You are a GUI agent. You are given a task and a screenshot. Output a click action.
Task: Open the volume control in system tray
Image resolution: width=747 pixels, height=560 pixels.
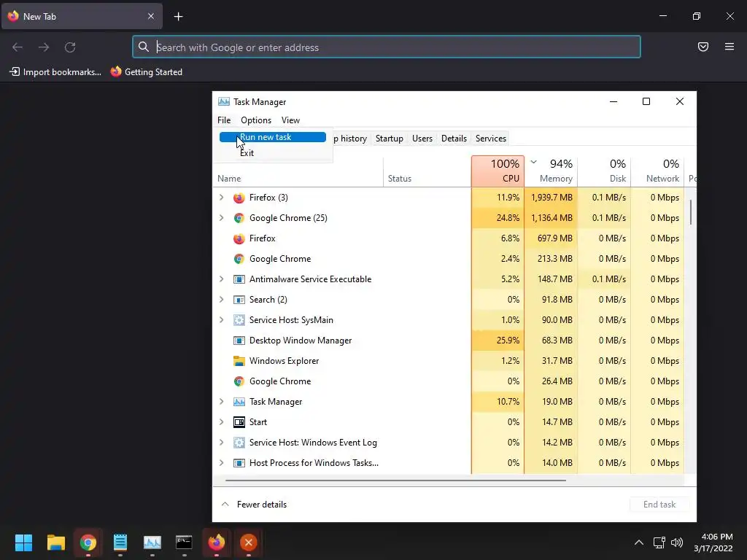click(x=676, y=542)
